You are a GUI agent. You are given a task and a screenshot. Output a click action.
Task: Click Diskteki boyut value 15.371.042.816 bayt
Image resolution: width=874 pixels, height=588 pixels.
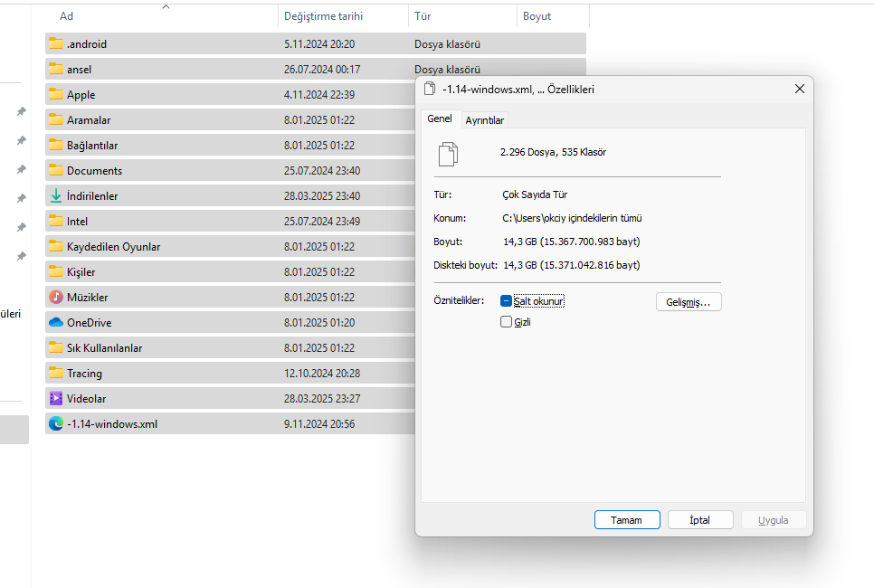(x=571, y=265)
